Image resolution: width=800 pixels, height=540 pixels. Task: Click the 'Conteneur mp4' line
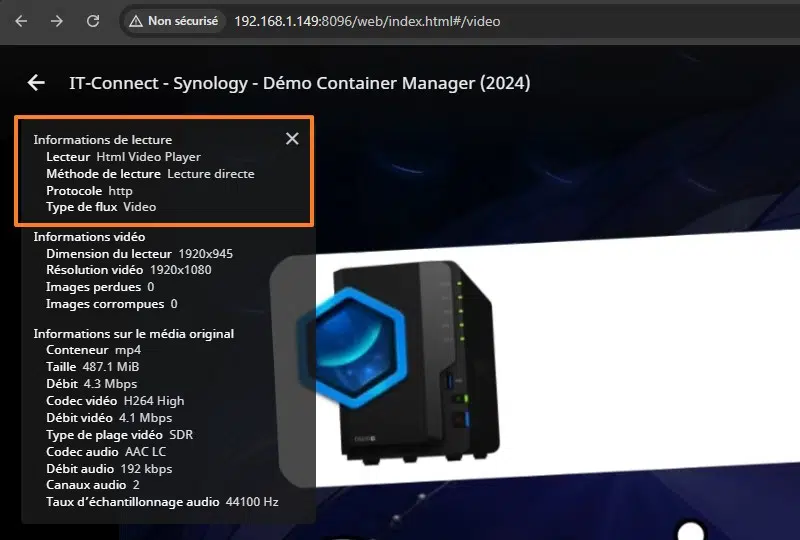tap(93, 350)
